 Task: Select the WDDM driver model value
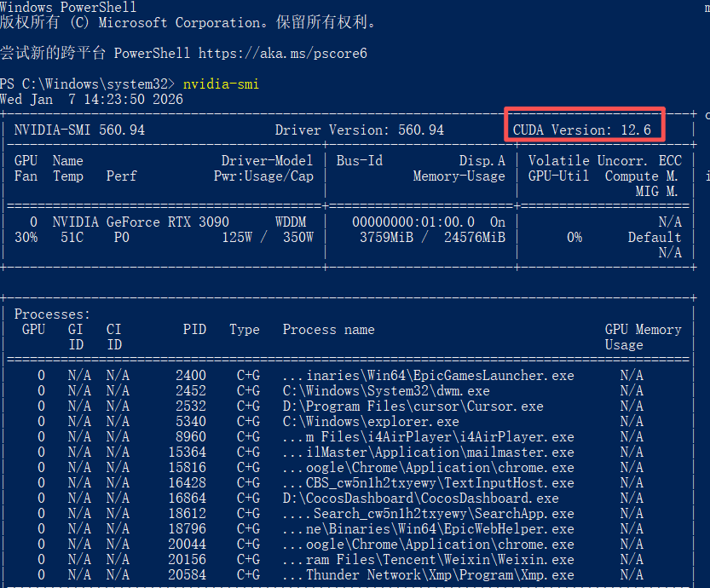pos(291,222)
